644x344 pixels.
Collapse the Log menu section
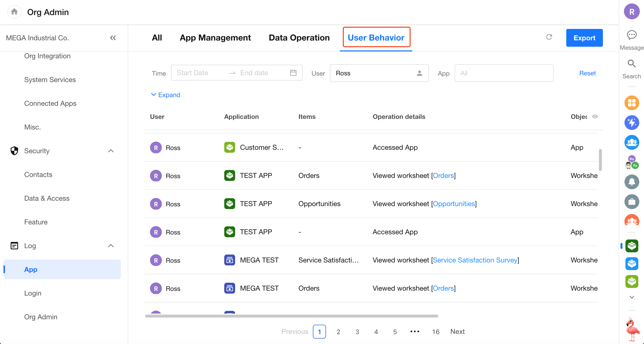click(111, 246)
